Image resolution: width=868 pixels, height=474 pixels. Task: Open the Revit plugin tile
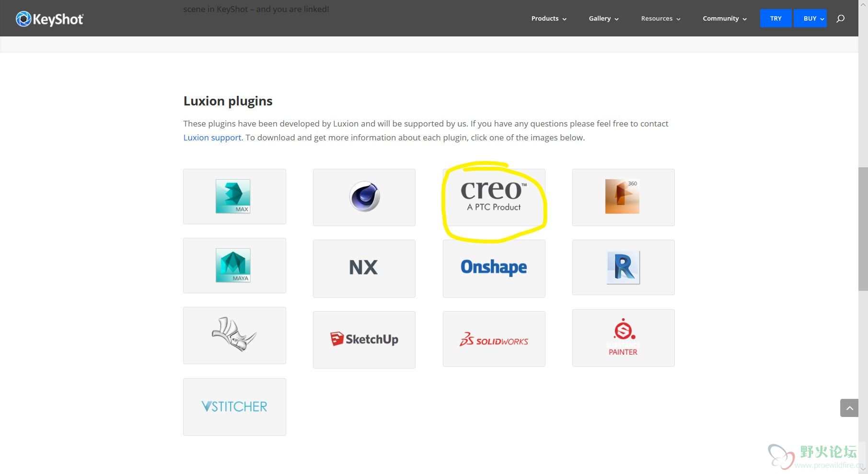[x=624, y=267]
